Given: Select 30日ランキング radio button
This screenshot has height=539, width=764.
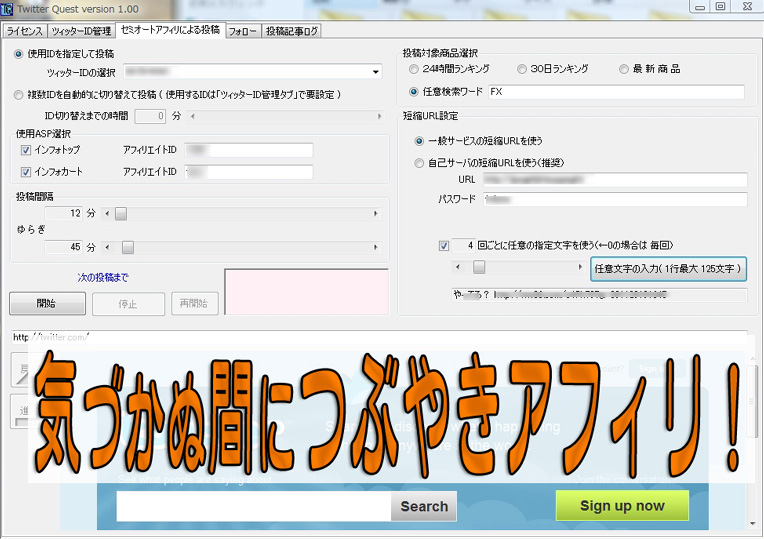Looking at the screenshot, I should tap(522, 69).
